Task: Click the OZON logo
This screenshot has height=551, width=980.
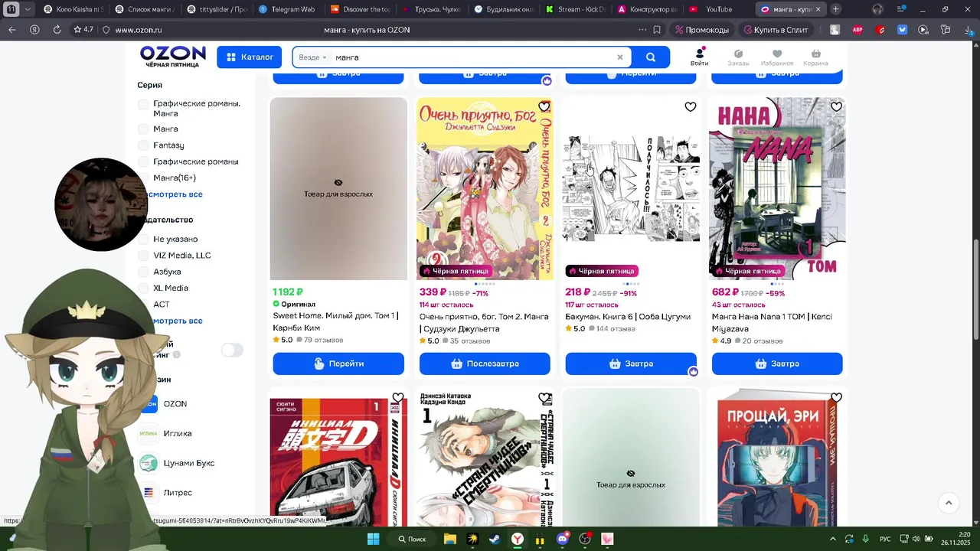Action: 172,57
